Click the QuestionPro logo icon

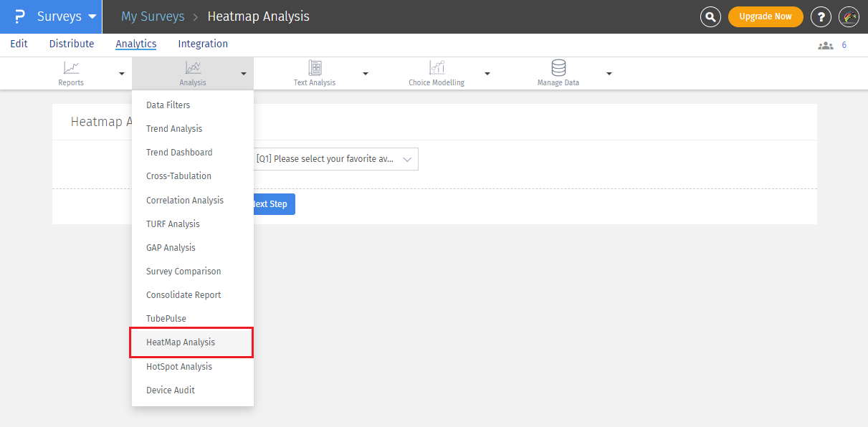[x=19, y=16]
